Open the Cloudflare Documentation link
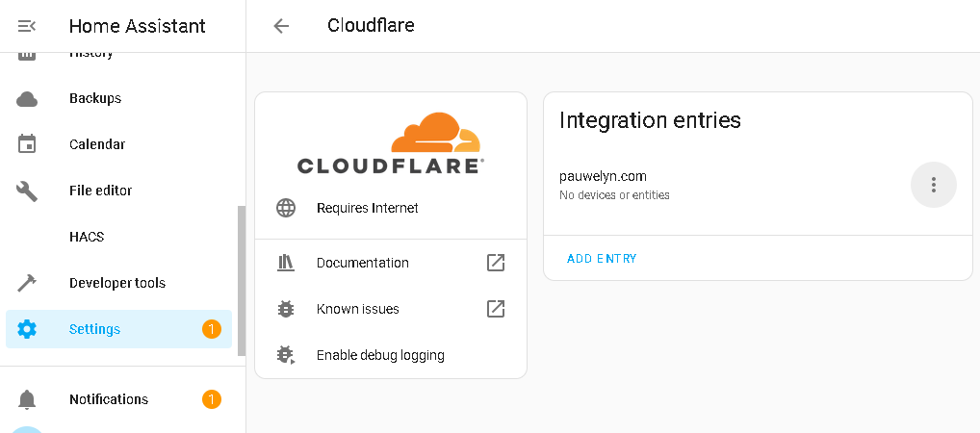Image resolution: width=980 pixels, height=433 pixels. [391, 263]
